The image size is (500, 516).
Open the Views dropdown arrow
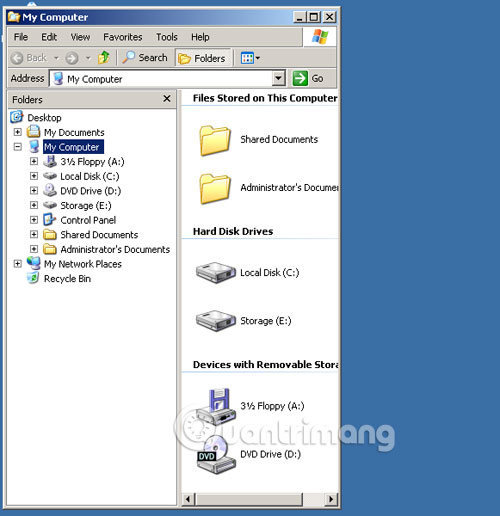pyautogui.click(x=258, y=58)
